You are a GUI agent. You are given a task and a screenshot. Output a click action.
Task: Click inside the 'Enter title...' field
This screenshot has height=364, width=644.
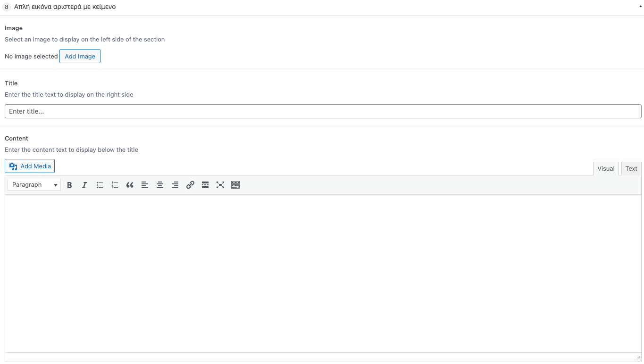322,111
